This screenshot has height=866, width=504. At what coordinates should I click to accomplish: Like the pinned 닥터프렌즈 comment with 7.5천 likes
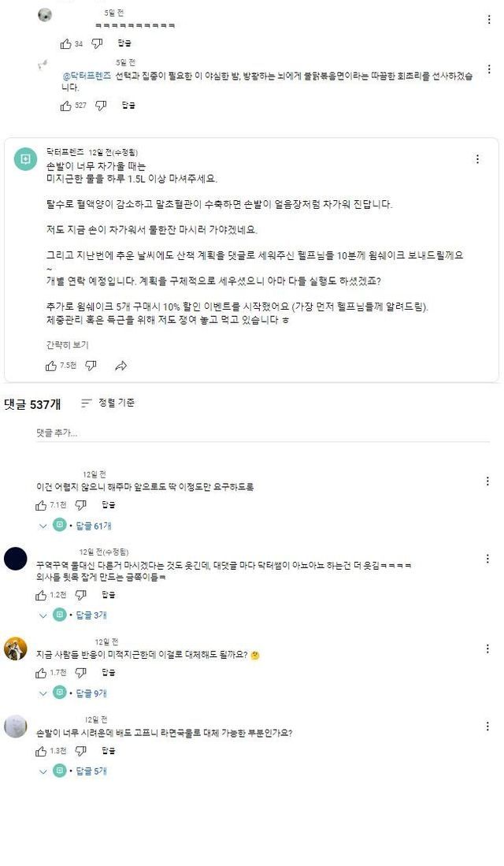pyautogui.click(x=51, y=366)
